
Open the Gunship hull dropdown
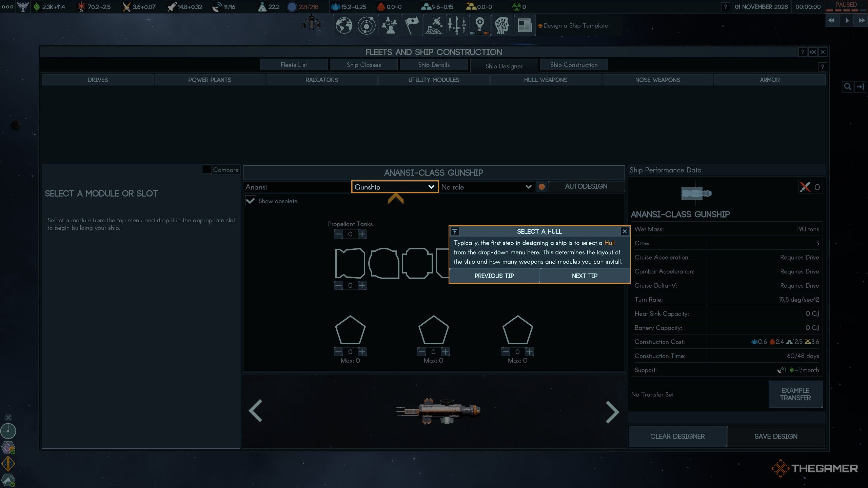[395, 187]
